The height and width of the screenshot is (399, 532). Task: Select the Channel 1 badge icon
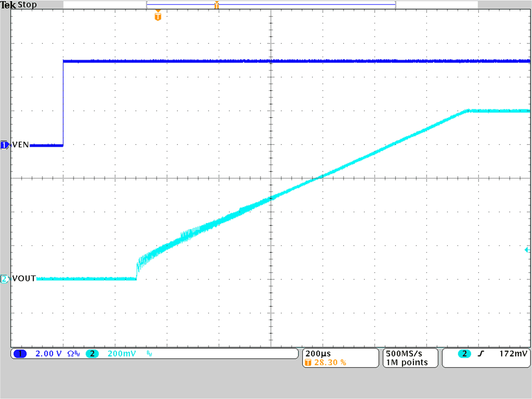(20, 353)
